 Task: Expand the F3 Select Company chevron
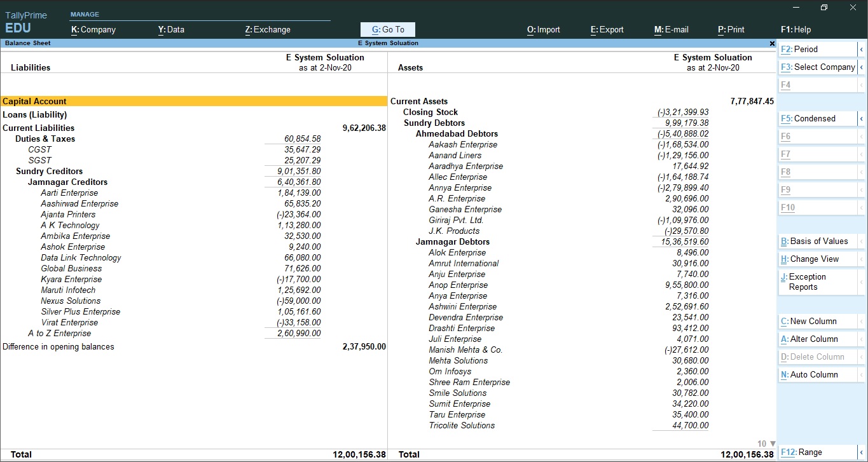click(x=861, y=67)
